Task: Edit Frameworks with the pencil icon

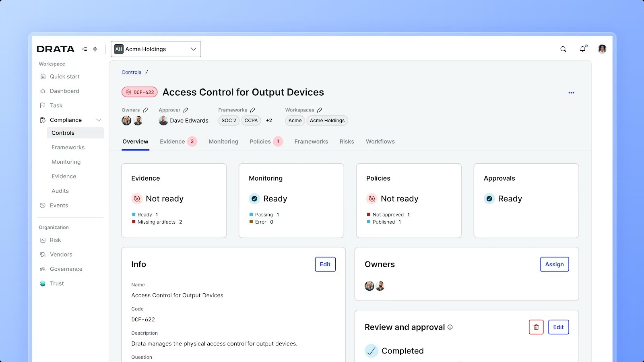Action: point(252,110)
